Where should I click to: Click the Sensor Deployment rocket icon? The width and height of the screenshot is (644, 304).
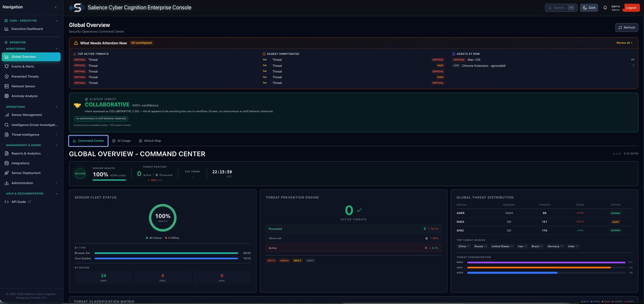pos(7,173)
